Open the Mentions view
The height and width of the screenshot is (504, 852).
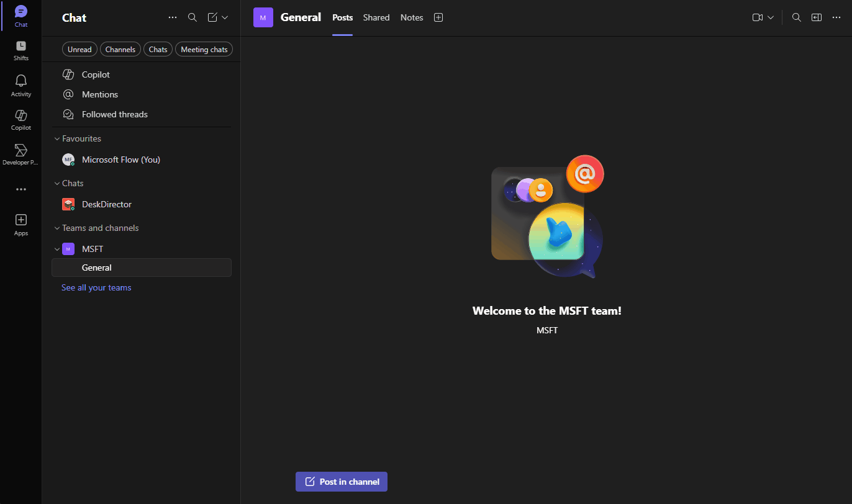tap(142, 94)
